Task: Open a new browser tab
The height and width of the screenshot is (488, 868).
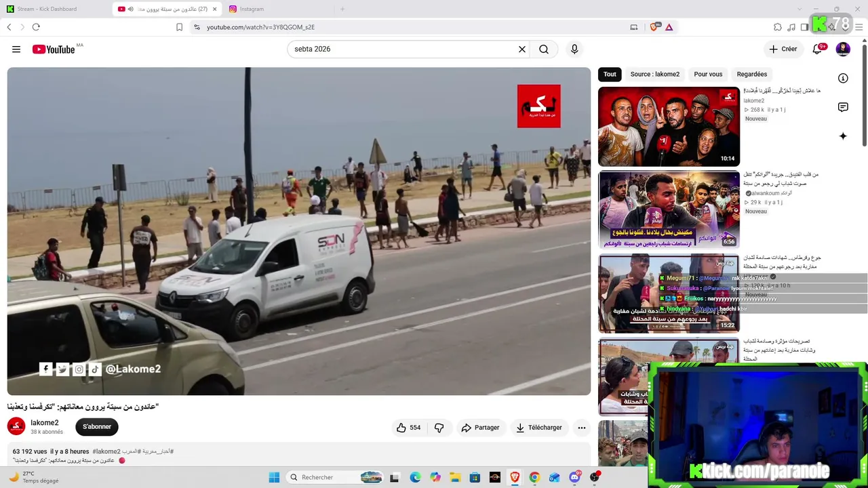Action: click(342, 9)
